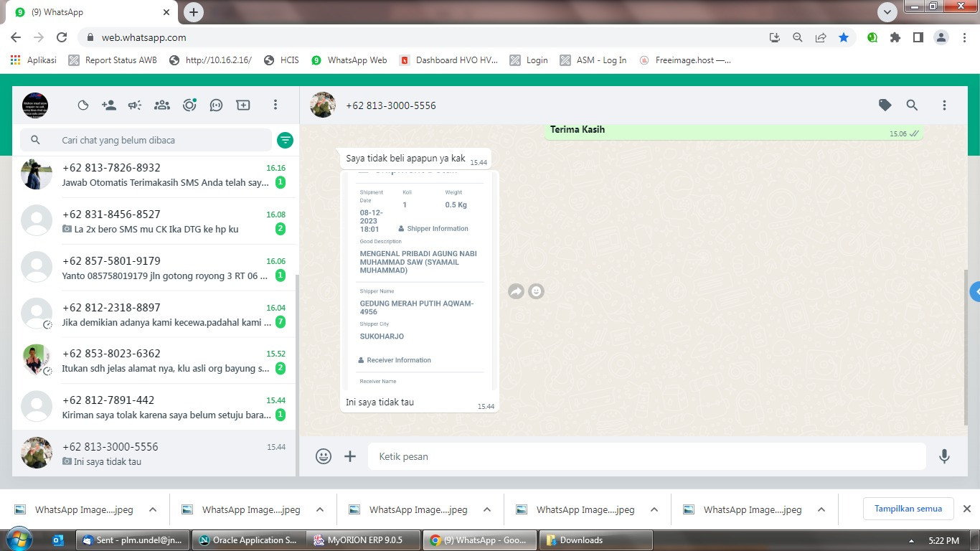Open Chrome three-dot menu
This screenshot has width=980, height=551.
[964, 37]
